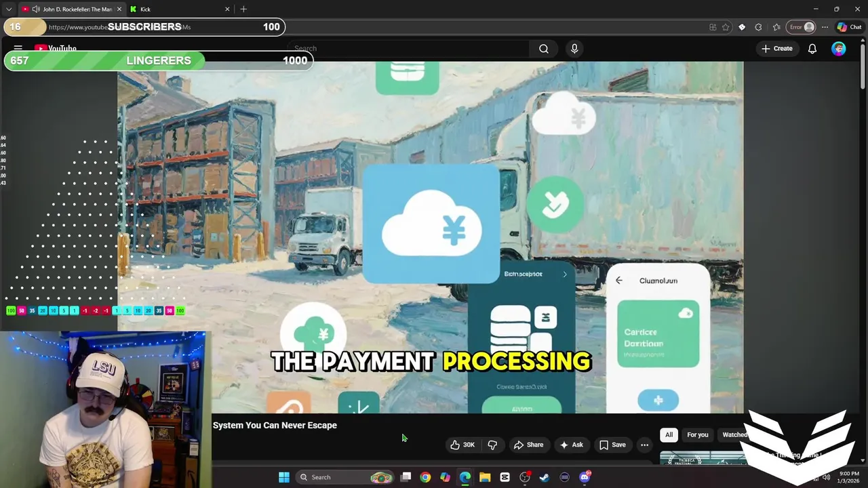Click the Windows taskbar Search box
The height and width of the screenshot is (488, 868).
click(x=345, y=477)
